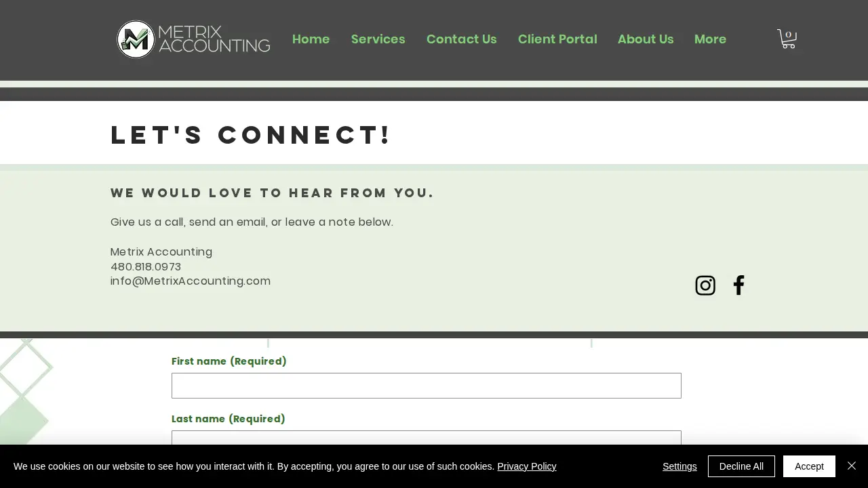
Task: Click the "Give us a call" sentence
Action: 252,222
